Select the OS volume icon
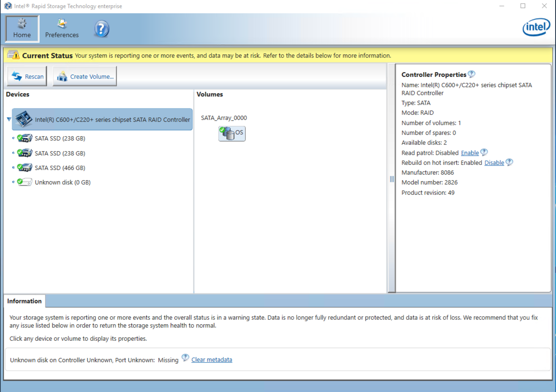 pos(232,133)
